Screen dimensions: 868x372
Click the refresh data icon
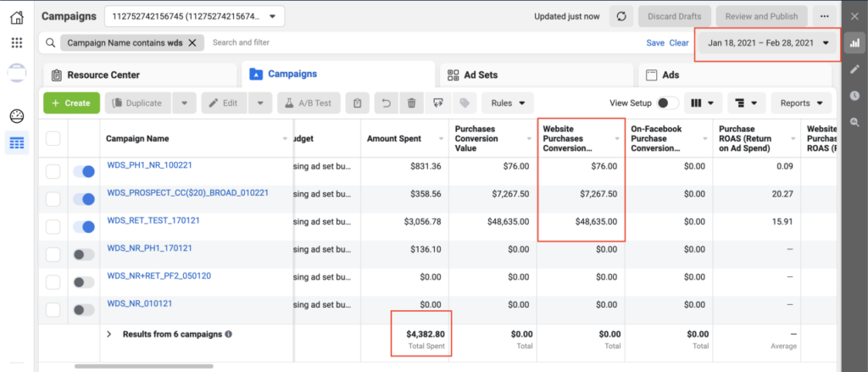click(x=621, y=17)
